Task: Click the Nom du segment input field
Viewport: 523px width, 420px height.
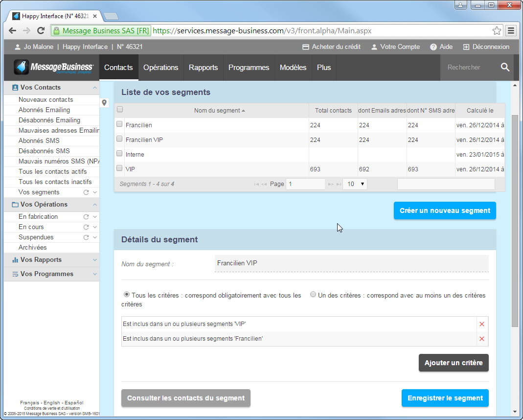Action: click(351, 263)
